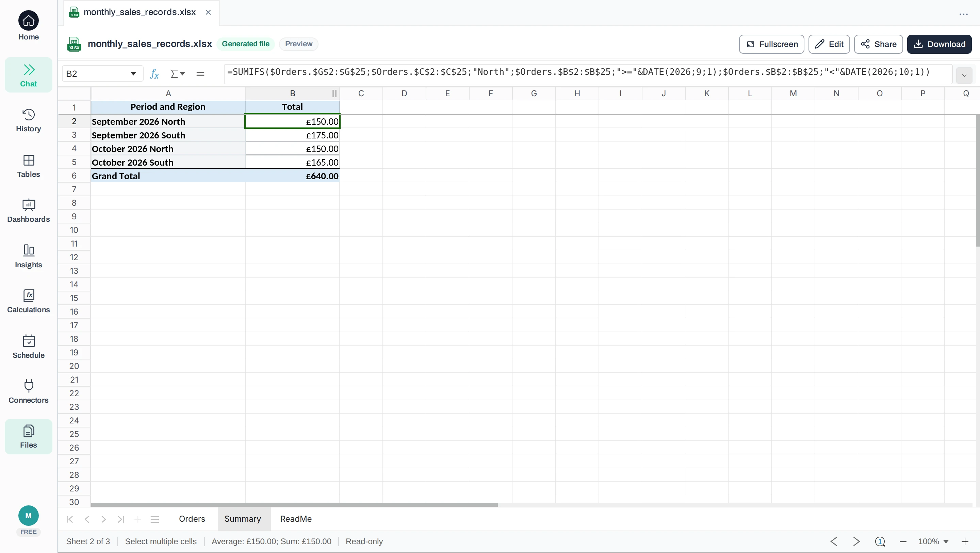Download the spreadsheet file

(939, 44)
